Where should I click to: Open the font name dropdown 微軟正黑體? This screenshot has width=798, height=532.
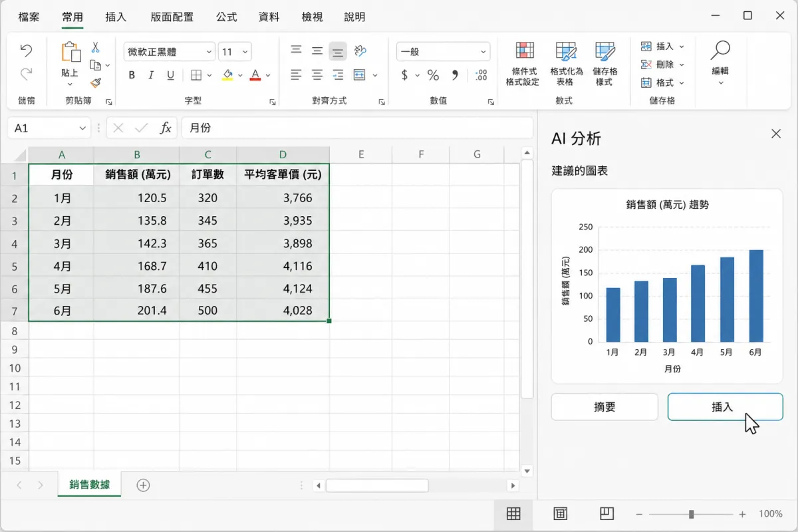coord(169,51)
